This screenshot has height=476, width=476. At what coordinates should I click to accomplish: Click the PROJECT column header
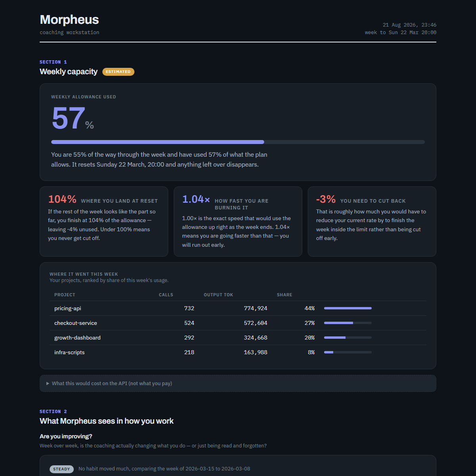pyautogui.click(x=65, y=295)
